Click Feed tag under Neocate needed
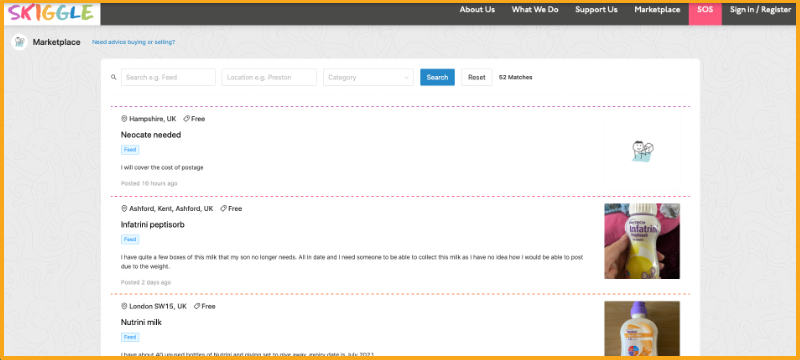Screen dimensions: 800x360 130,150
